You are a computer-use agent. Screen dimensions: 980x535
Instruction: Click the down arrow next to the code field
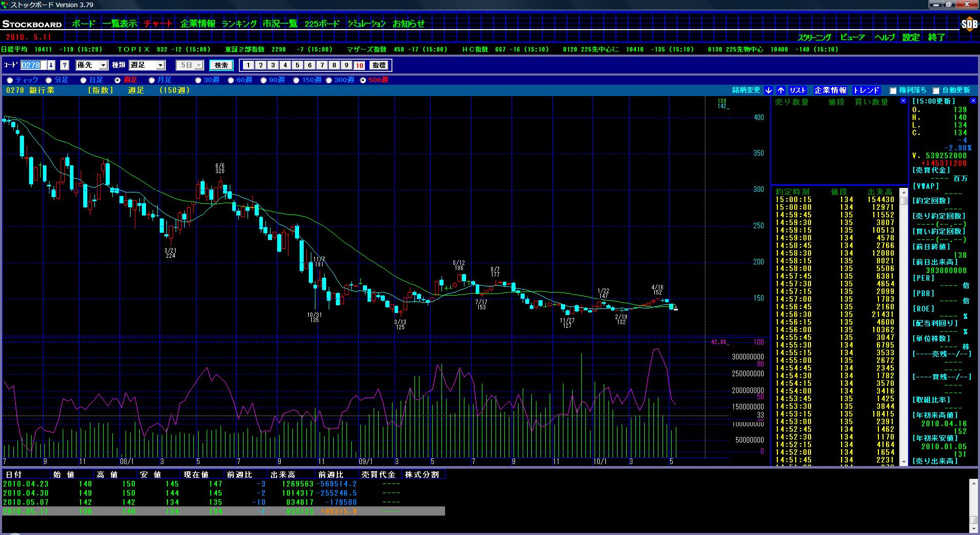[x=52, y=65]
